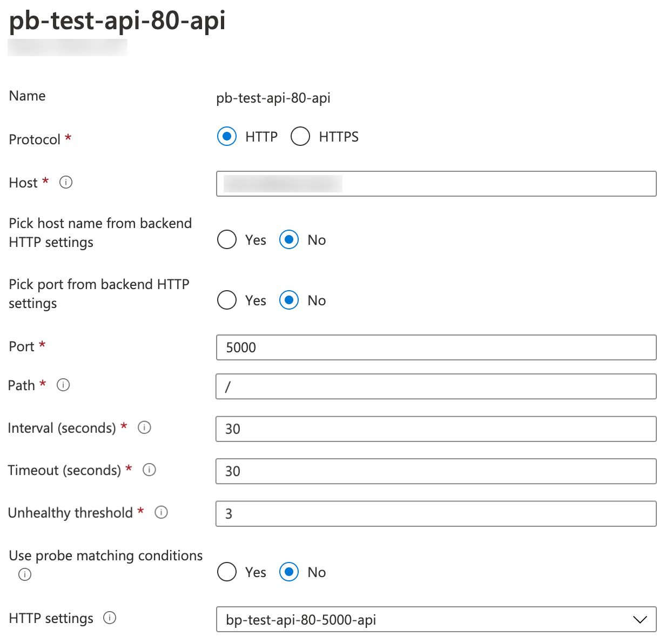
Task: Click info icon next to Host label
Action: point(66,183)
